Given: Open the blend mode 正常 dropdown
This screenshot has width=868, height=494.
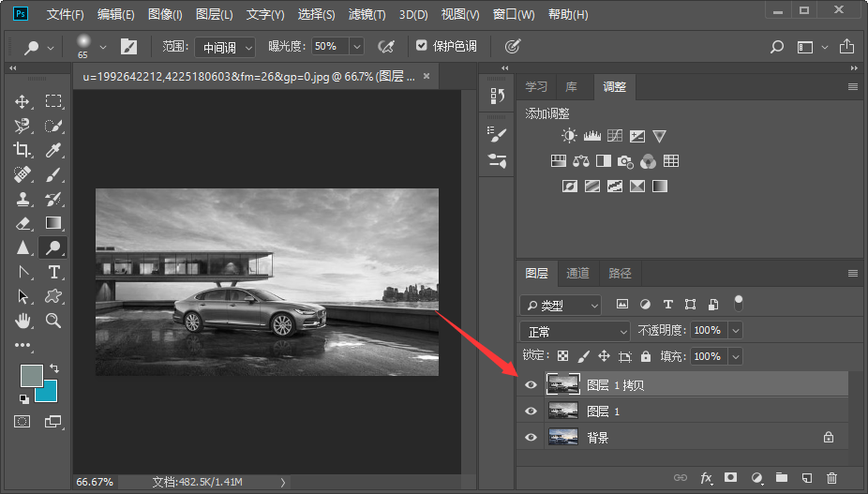Looking at the screenshot, I should (x=575, y=331).
